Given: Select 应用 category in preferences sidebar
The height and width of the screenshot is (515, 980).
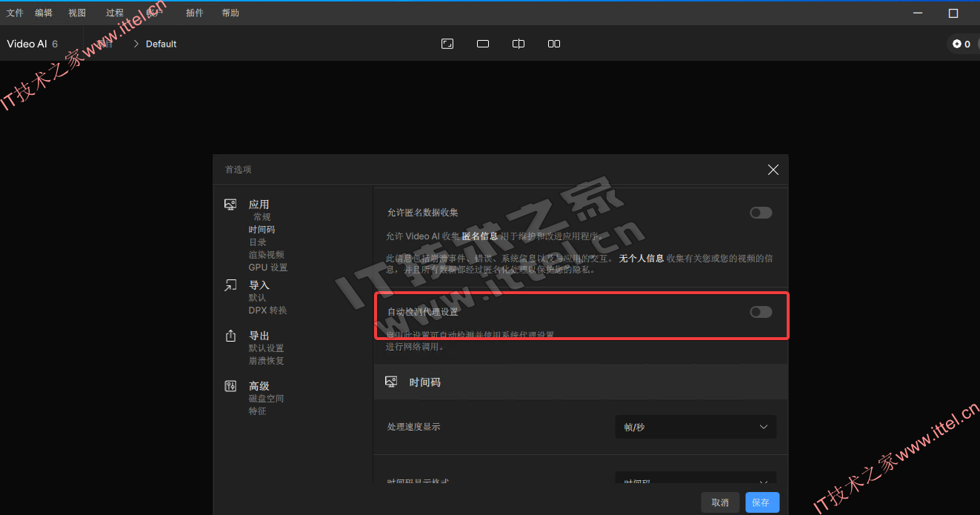Looking at the screenshot, I should click(259, 205).
